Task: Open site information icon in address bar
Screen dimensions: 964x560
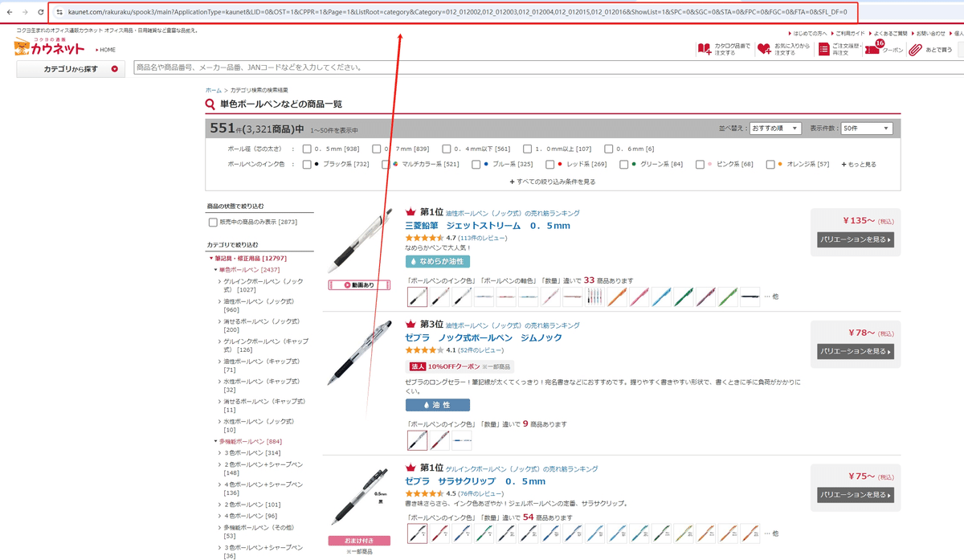Action: (x=59, y=12)
